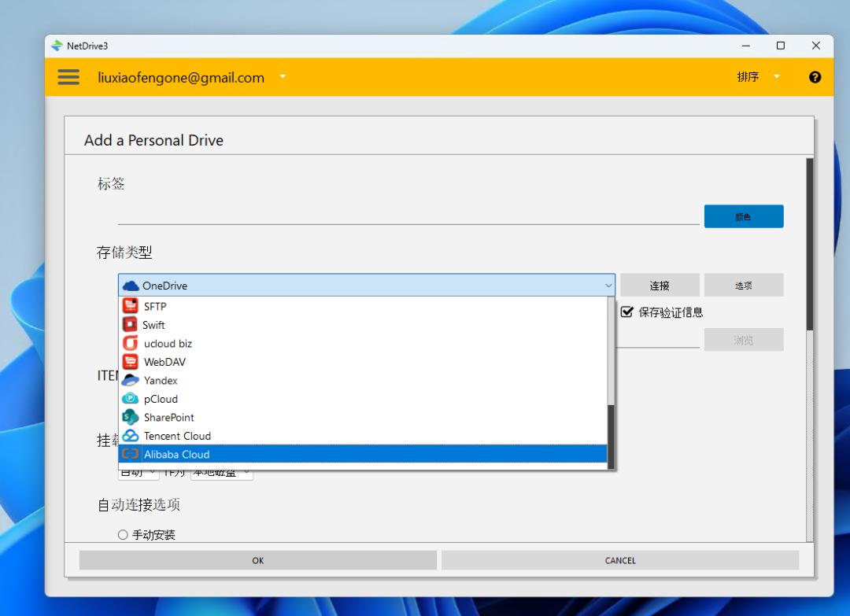Choose the pCloud icon

pos(130,399)
